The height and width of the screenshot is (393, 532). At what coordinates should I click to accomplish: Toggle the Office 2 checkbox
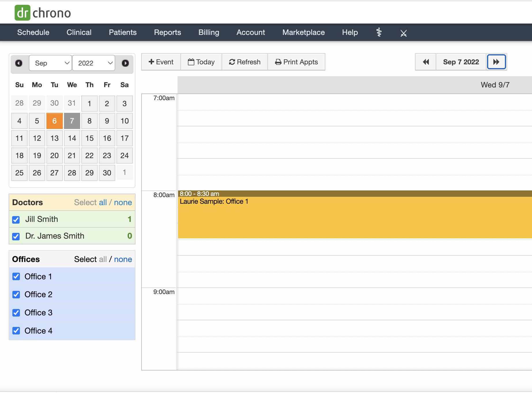click(x=16, y=295)
